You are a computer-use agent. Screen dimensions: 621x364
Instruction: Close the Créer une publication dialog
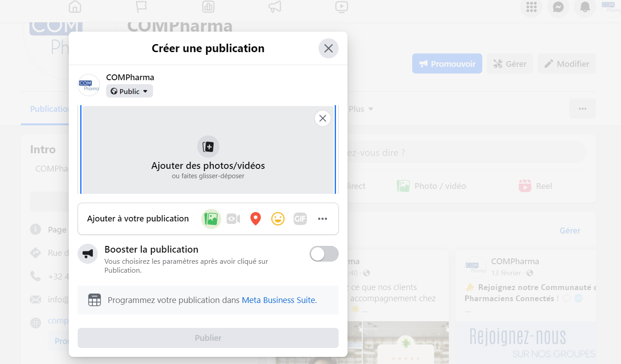328,48
